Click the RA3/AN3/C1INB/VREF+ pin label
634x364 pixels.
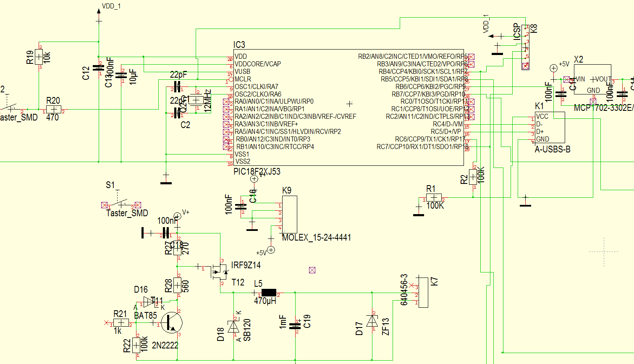(266, 124)
